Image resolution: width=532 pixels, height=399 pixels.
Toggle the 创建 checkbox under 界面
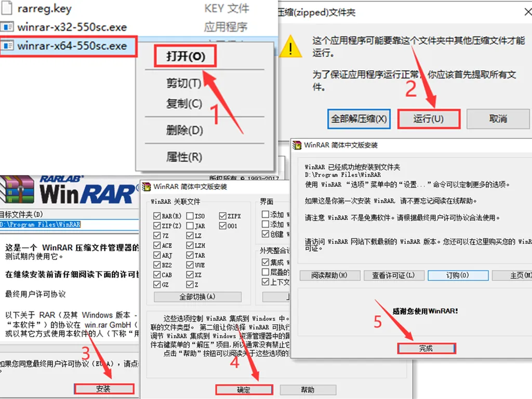coord(265,234)
